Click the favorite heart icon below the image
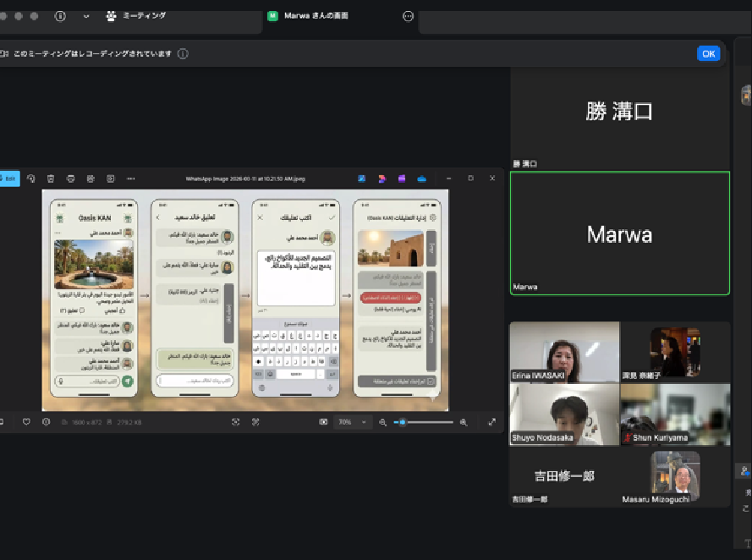Image resolution: width=752 pixels, height=560 pixels. (26, 421)
